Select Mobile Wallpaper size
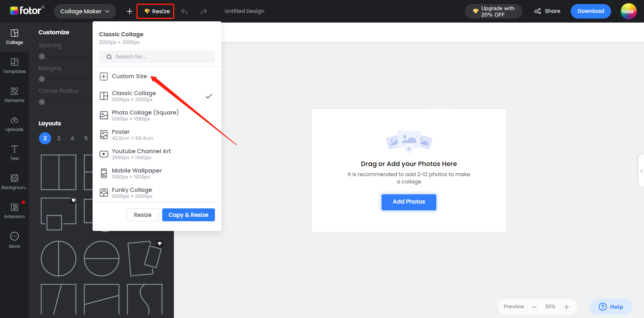644x318 pixels. click(x=157, y=173)
